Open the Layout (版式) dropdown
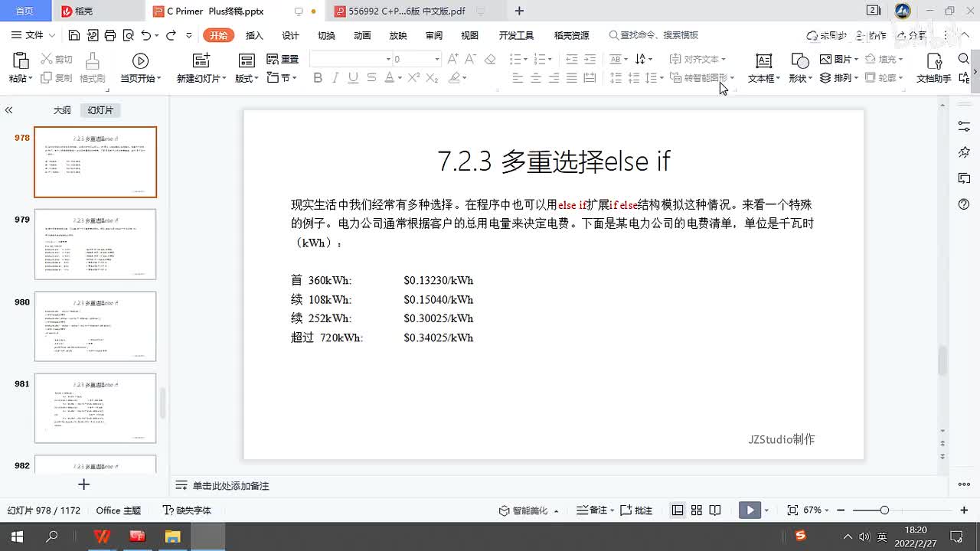 247,78
